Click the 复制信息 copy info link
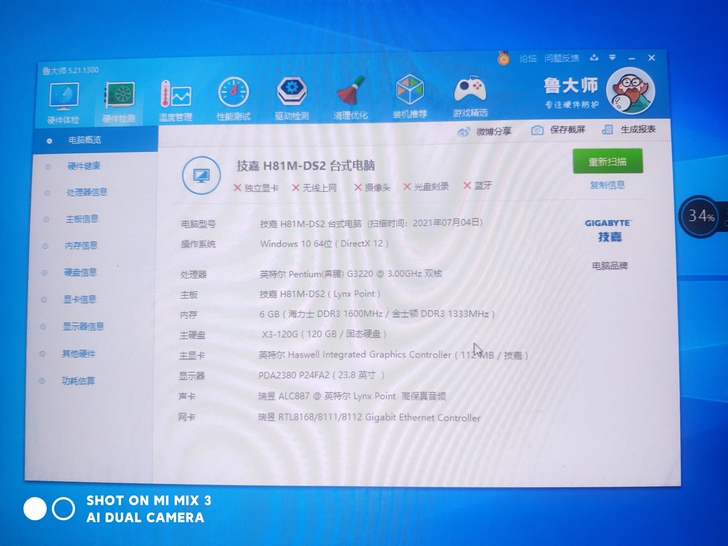Viewport: 728px width, 546px height. coord(607,185)
